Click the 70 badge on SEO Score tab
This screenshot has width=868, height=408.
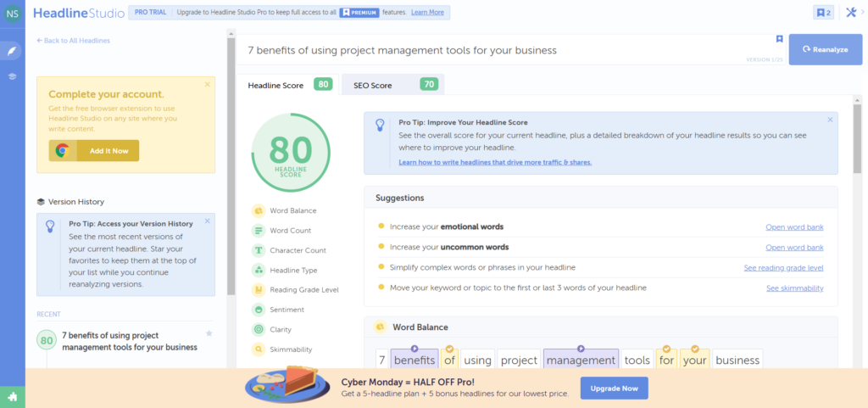[x=429, y=84]
